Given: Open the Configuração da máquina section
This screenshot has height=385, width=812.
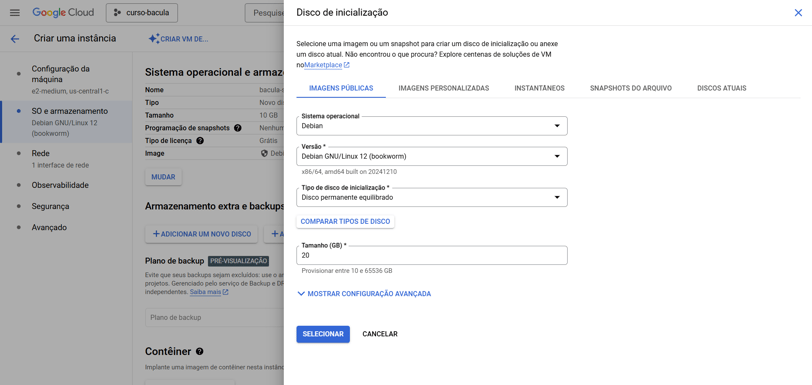Looking at the screenshot, I should 66,79.
